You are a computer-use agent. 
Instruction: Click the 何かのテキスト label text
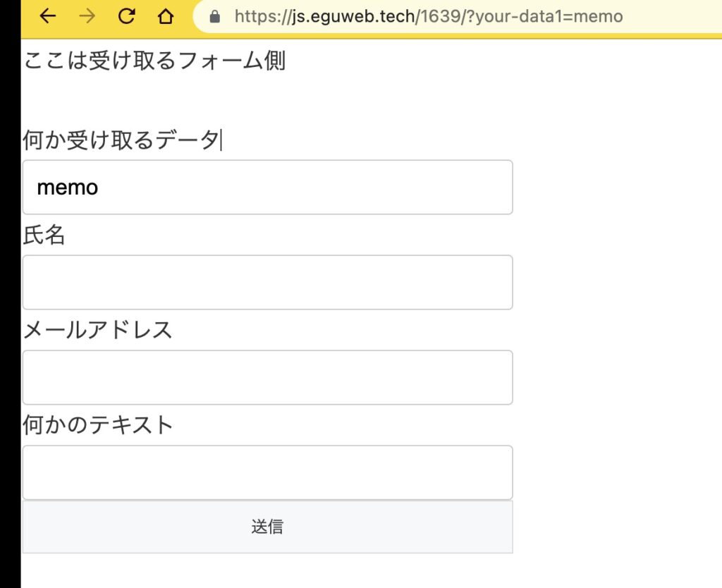pyautogui.click(x=98, y=425)
